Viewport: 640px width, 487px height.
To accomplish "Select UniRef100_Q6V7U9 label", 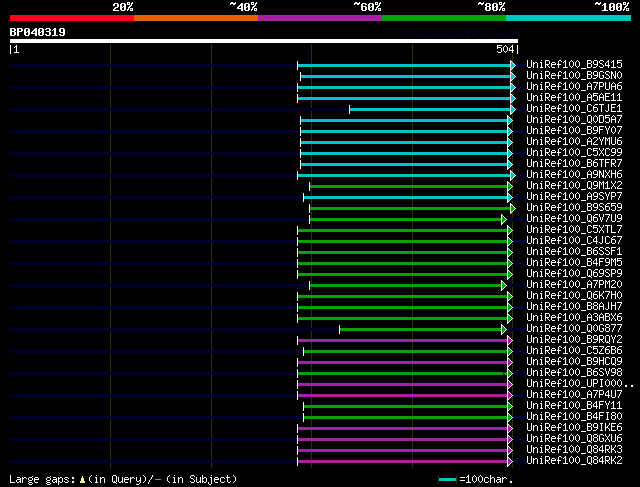I will click(x=574, y=218).
